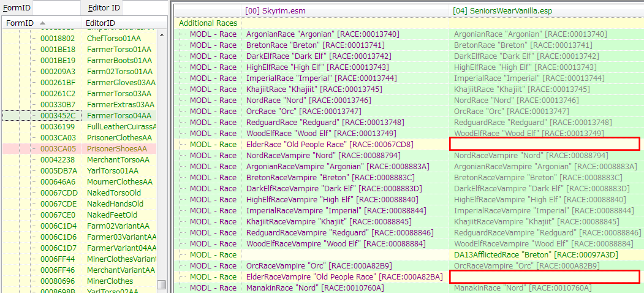Click SeniorsWearVanilla ManakinRace "Nord" cell
644x293 pixels.
pos(523,288)
